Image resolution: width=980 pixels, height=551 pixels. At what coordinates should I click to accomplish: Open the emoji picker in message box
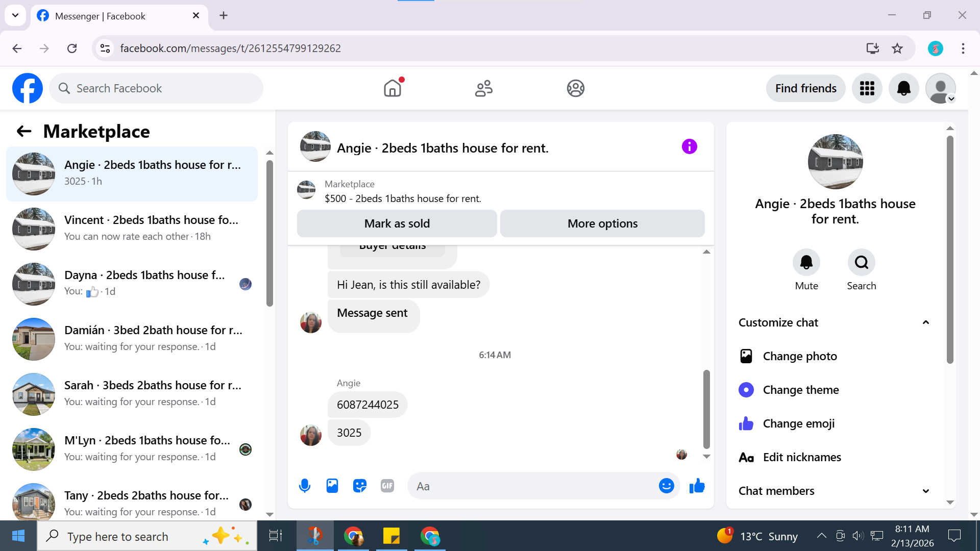coord(666,486)
